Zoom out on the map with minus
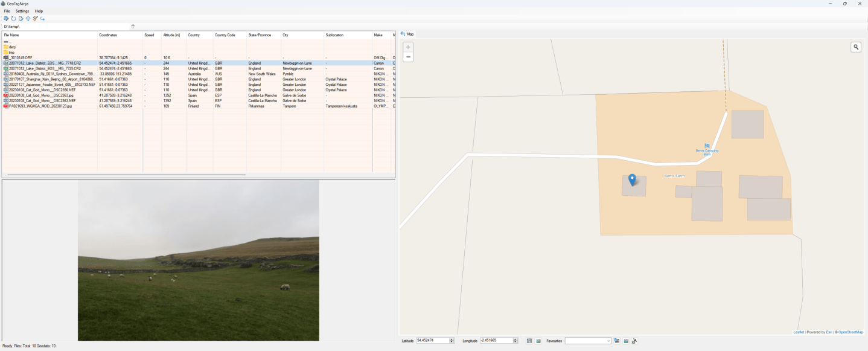This screenshot has height=351, width=868. click(408, 57)
